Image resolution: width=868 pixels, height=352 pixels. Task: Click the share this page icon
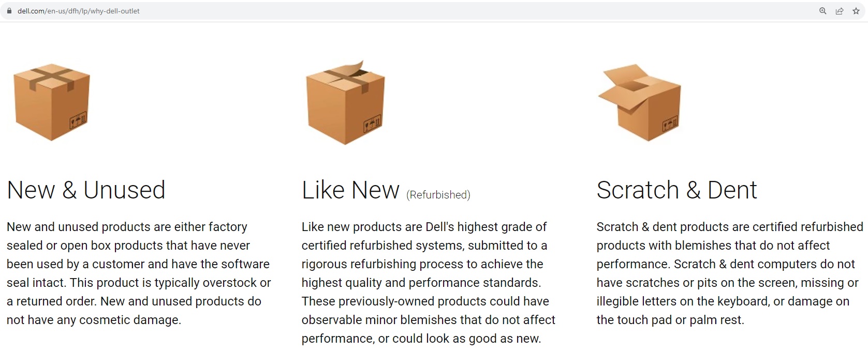tap(839, 11)
